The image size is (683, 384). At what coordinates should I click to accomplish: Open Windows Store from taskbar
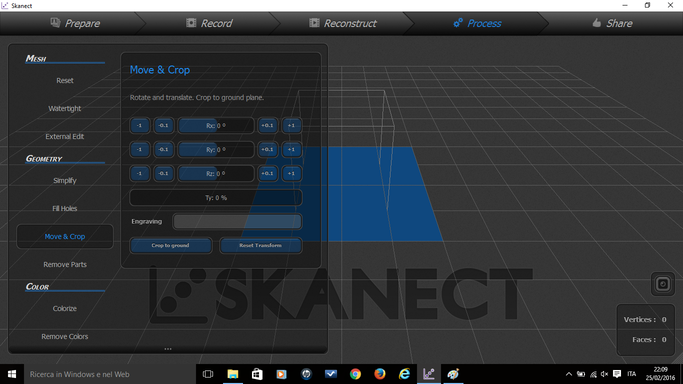tap(257, 374)
